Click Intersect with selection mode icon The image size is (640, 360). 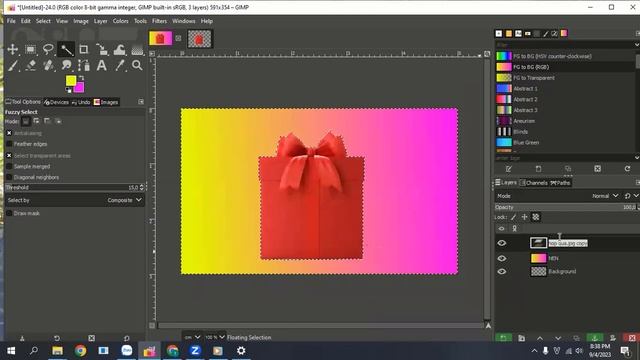click(x=58, y=121)
